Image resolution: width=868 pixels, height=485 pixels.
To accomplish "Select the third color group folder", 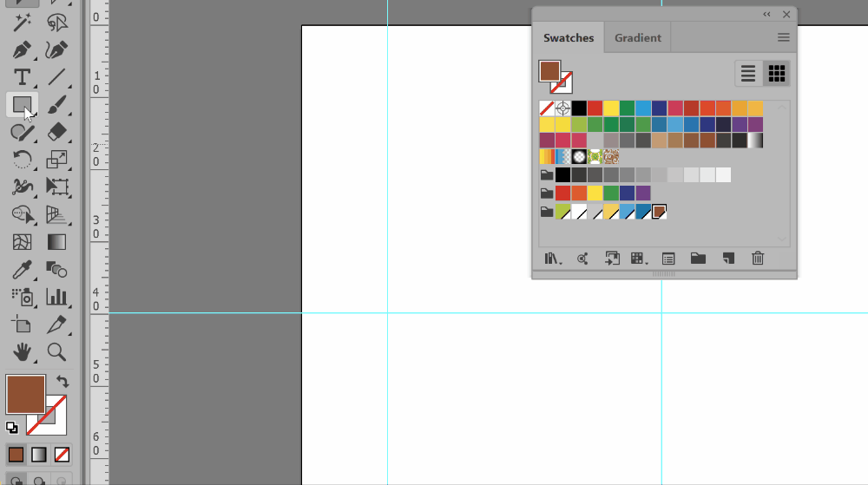I will pyautogui.click(x=547, y=212).
